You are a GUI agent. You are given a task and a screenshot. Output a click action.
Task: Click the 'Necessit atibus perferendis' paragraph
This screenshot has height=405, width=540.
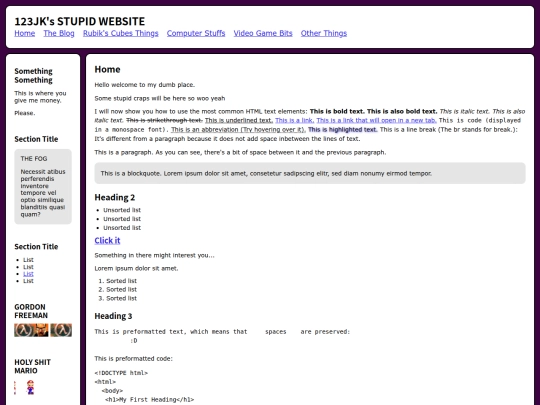[x=43, y=193]
